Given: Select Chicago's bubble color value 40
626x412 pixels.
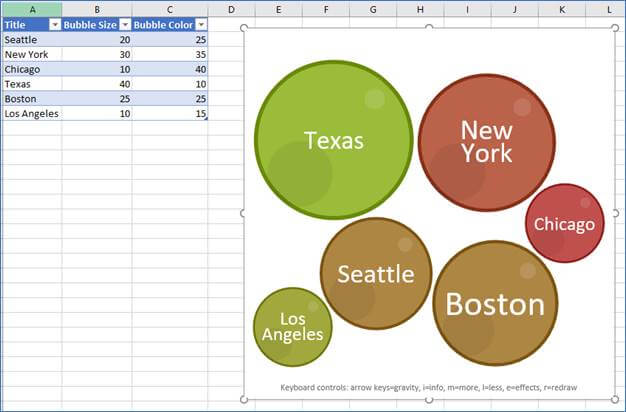Looking at the screenshot, I should pos(170,69).
